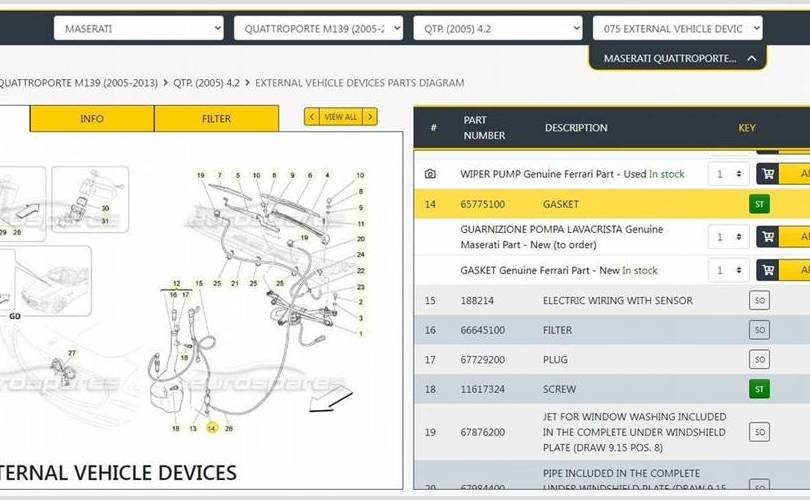Switch to the FILTER tab
Viewport: 810px width, 500px height.
(216, 119)
